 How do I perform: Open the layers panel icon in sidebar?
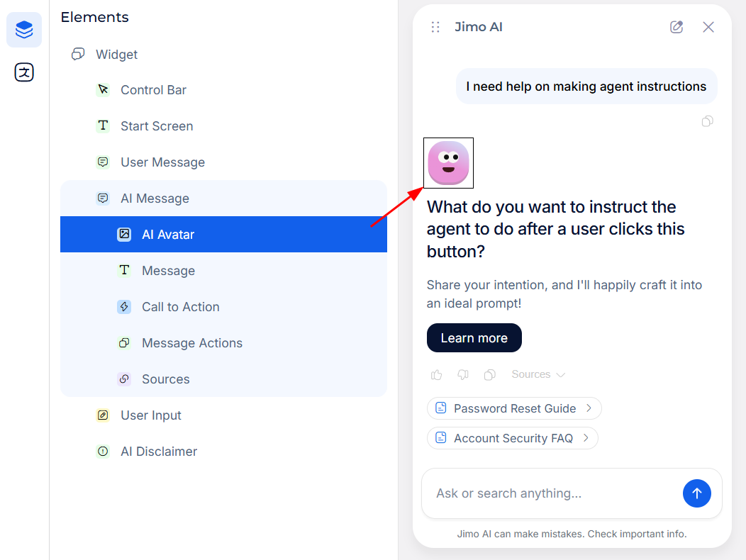pyautogui.click(x=24, y=30)
